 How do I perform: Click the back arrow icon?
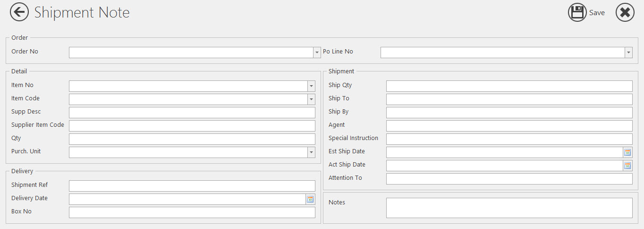click(19, 12)
